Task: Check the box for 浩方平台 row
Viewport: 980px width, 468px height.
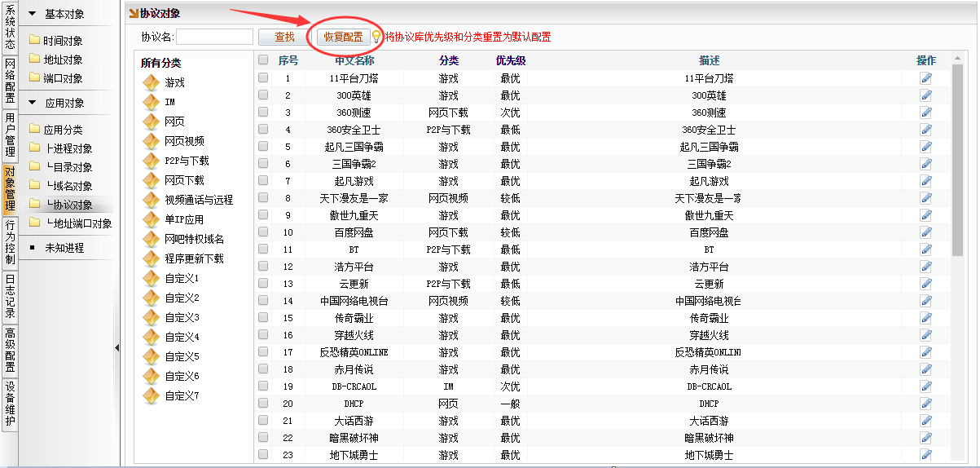Action: 263,267
